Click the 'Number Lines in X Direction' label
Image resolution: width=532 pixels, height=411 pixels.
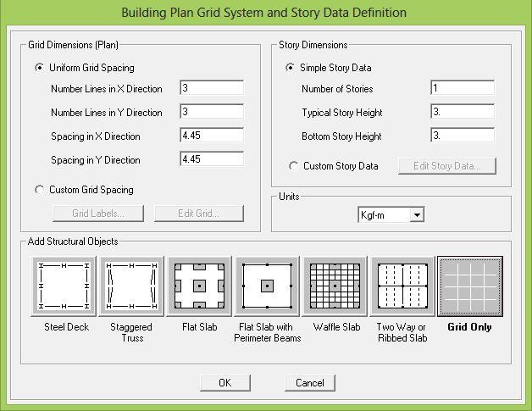[x=107, y=89]
